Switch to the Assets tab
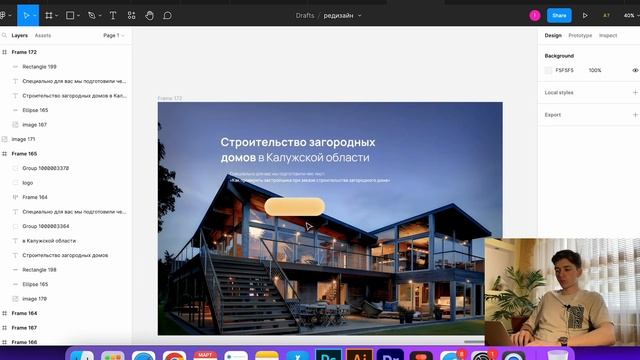Screen dimensions: 640x360 [x=43, y=36]
